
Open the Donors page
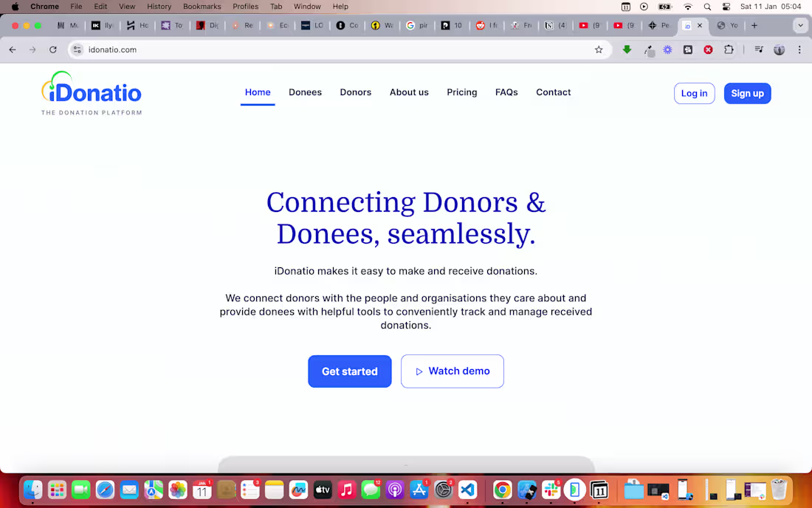pos(355,92)
